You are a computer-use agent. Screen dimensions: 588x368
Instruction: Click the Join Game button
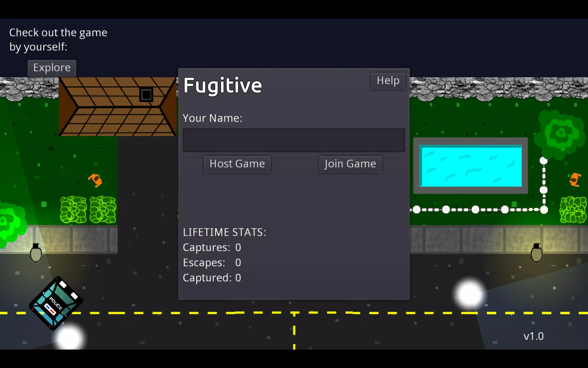350,164
